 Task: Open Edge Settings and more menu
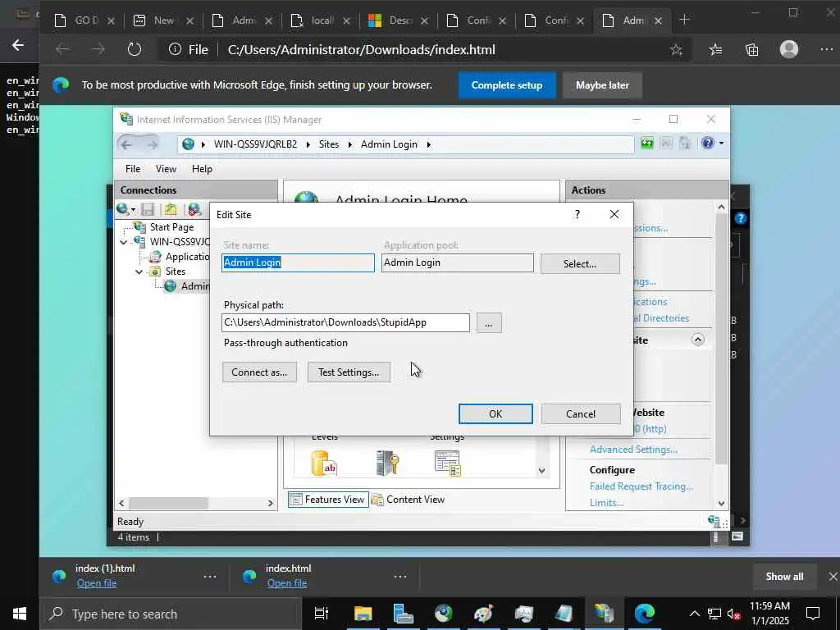click(827, 50)
